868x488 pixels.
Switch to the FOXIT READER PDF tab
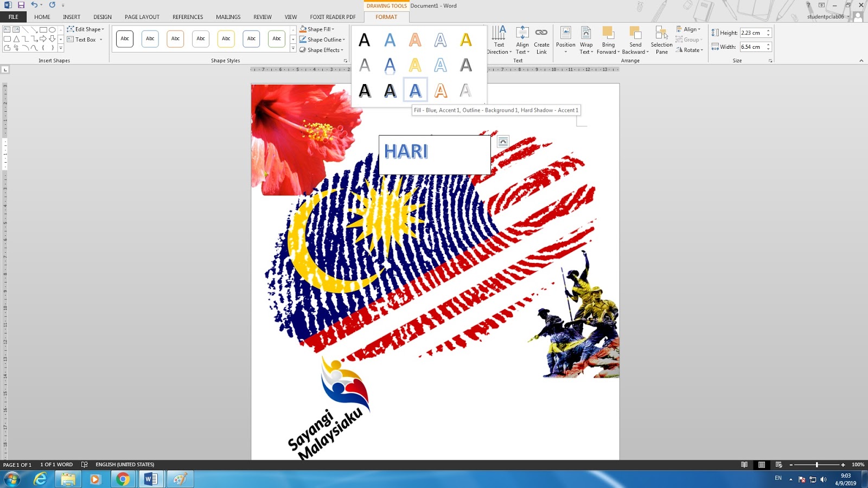(x=333, y=17)
